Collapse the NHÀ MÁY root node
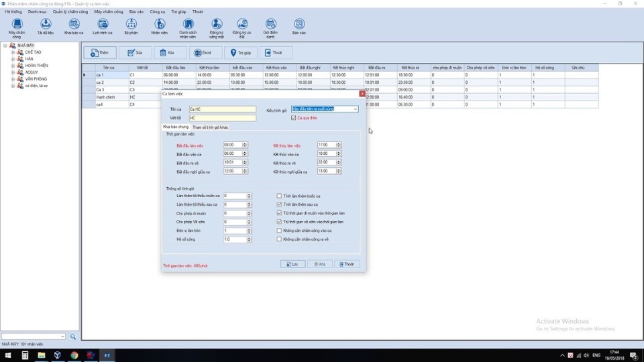This screenshot has height=362, width=644. pyautogui.click(x=5, y=46)
